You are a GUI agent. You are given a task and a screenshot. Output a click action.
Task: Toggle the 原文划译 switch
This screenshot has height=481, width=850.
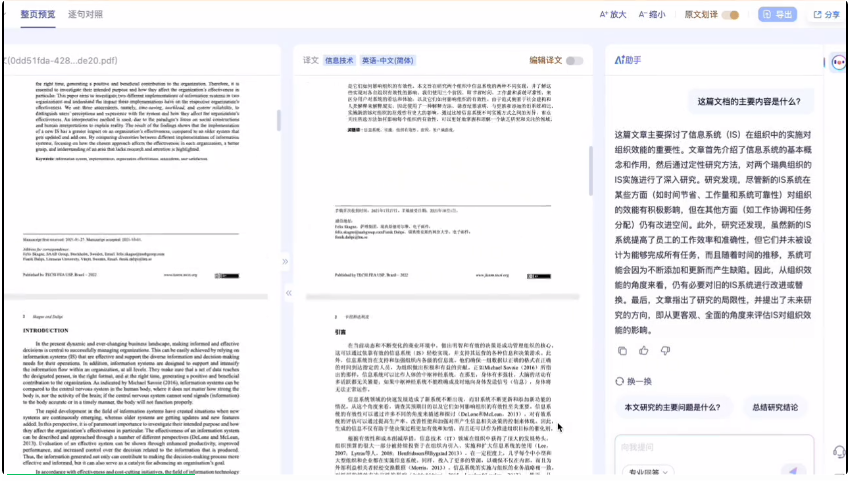731,15
